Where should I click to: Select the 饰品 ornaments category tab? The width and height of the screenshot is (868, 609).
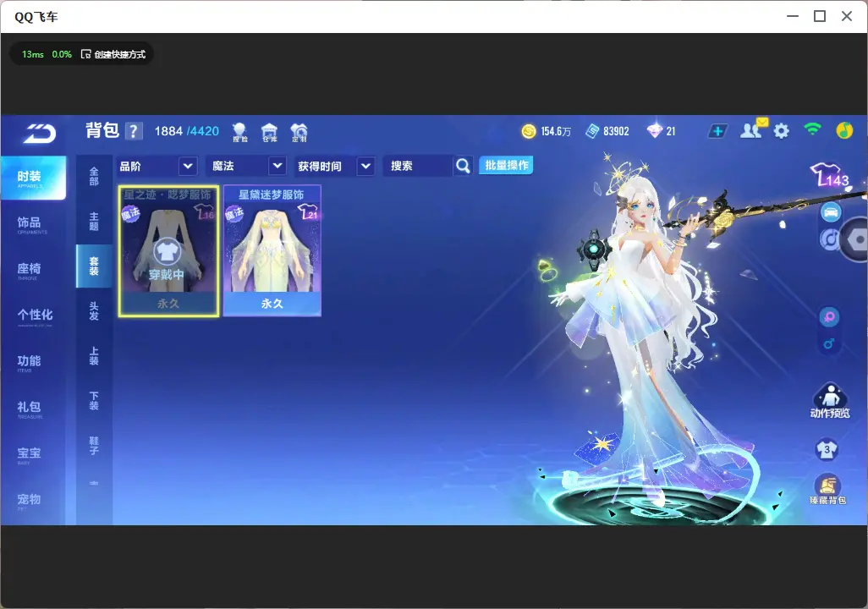pos(33,223)
